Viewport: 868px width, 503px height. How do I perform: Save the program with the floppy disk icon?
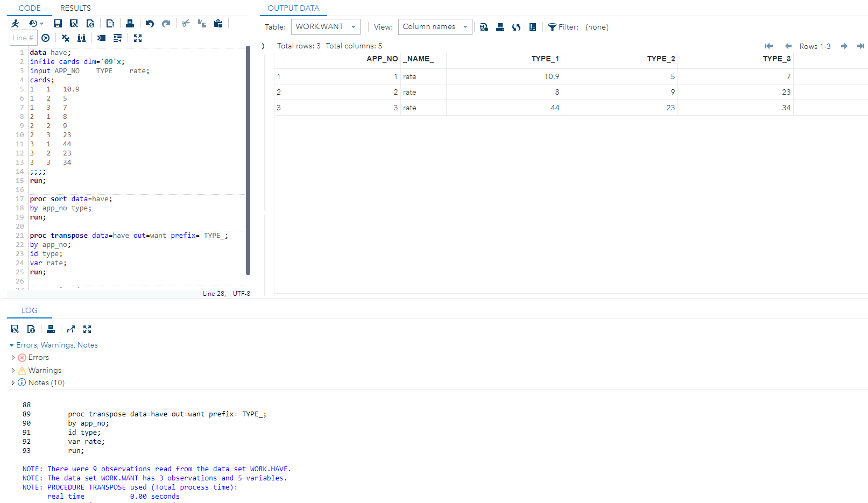coord(58,23)
